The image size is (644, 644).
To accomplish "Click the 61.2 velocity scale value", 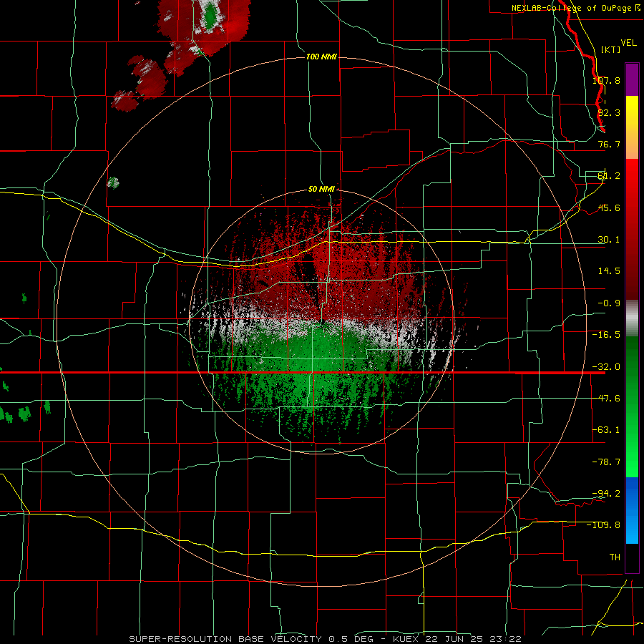I will [609, 176].
